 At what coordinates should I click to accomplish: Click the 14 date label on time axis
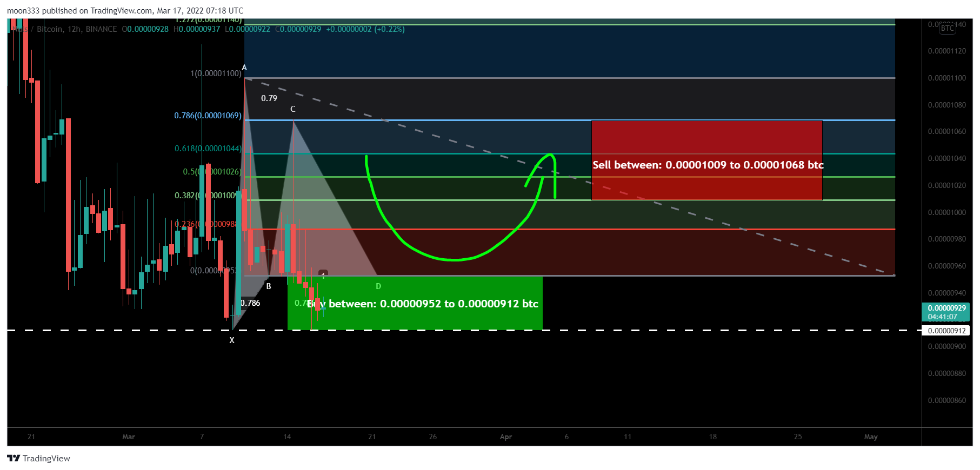(287, 437)
